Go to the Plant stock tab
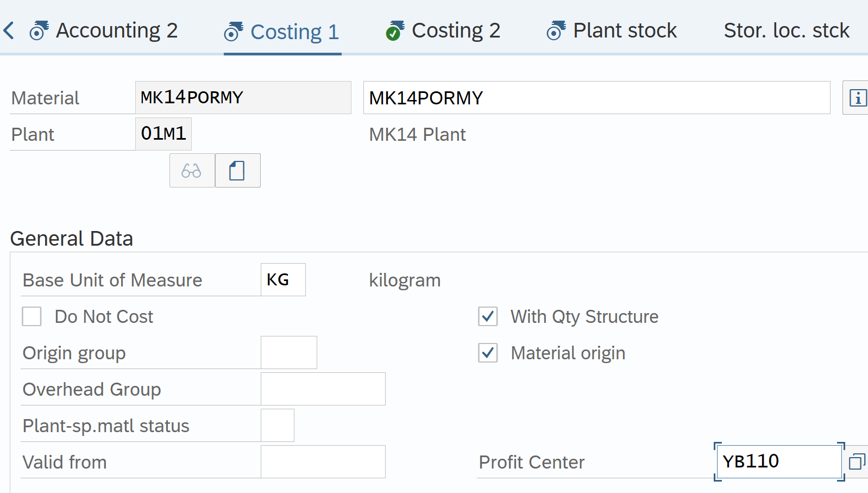The height and width of the screenshot is (493, 868). 625,30
